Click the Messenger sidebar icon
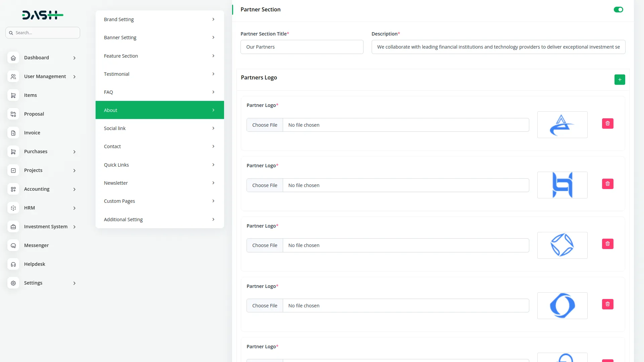 click(x=13, y=246)
